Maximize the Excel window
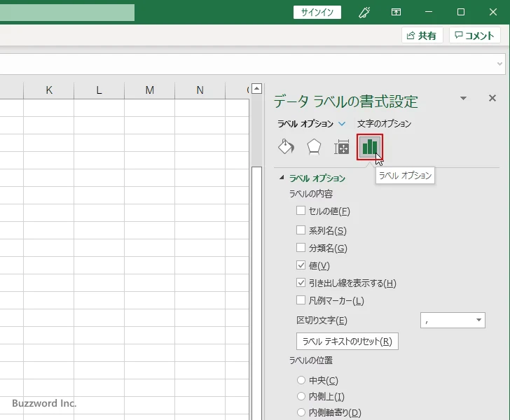Viewport: 510px width, 420px height. (460, 12)
